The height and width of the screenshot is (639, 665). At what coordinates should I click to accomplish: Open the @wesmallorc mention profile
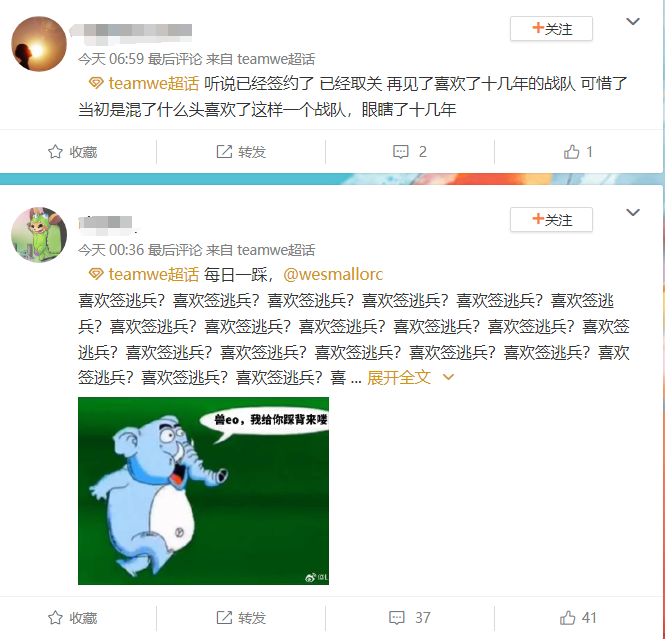point(333,274)
